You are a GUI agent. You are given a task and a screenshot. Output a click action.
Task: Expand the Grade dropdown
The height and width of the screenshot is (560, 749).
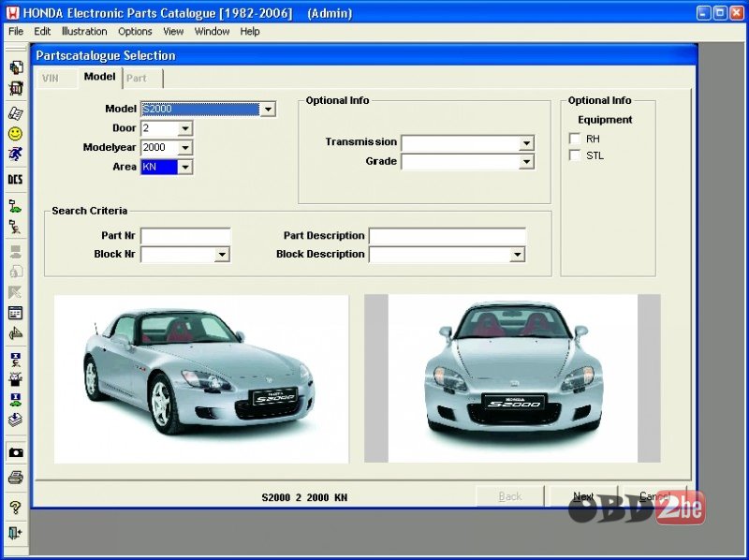(x=526, y=162)
